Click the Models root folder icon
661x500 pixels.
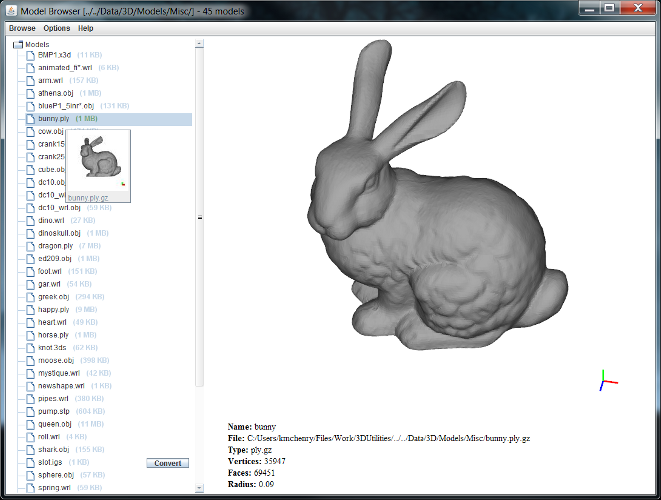pos(18,44)
